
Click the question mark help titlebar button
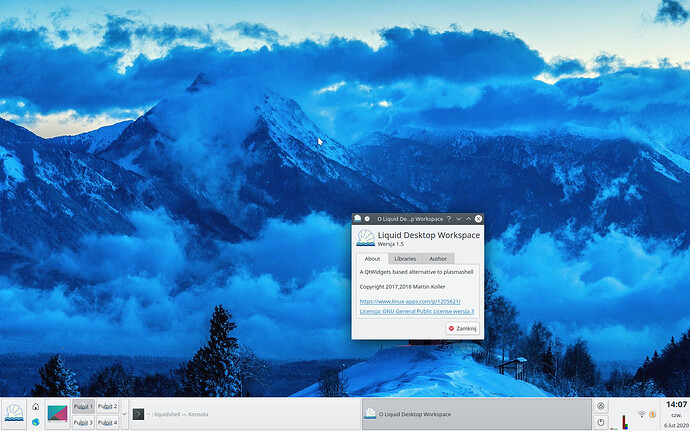pos(449,218)
